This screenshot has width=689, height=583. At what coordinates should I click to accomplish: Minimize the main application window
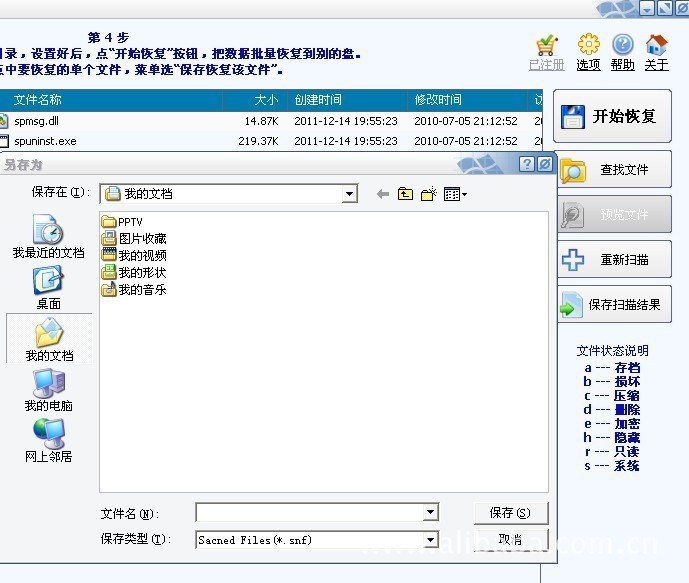[647, 7]
